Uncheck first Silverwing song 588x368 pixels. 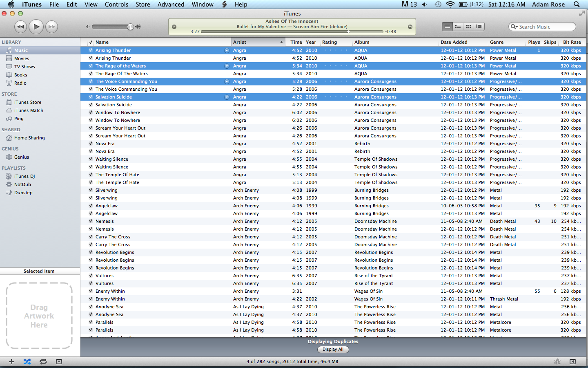pyautogui.click(x=91, y=190)
